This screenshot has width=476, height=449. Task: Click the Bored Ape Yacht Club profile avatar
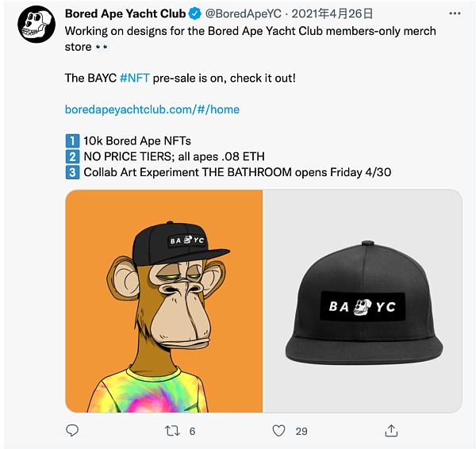click(36, 24)
